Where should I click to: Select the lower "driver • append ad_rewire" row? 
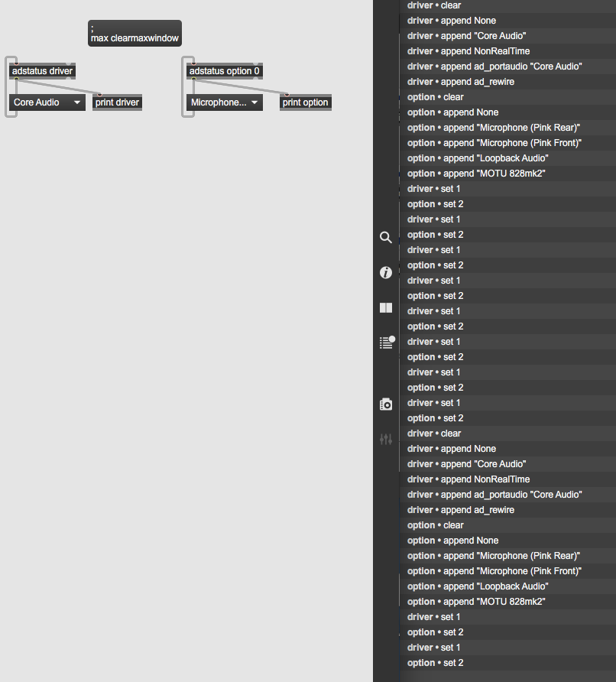[507, 510]
